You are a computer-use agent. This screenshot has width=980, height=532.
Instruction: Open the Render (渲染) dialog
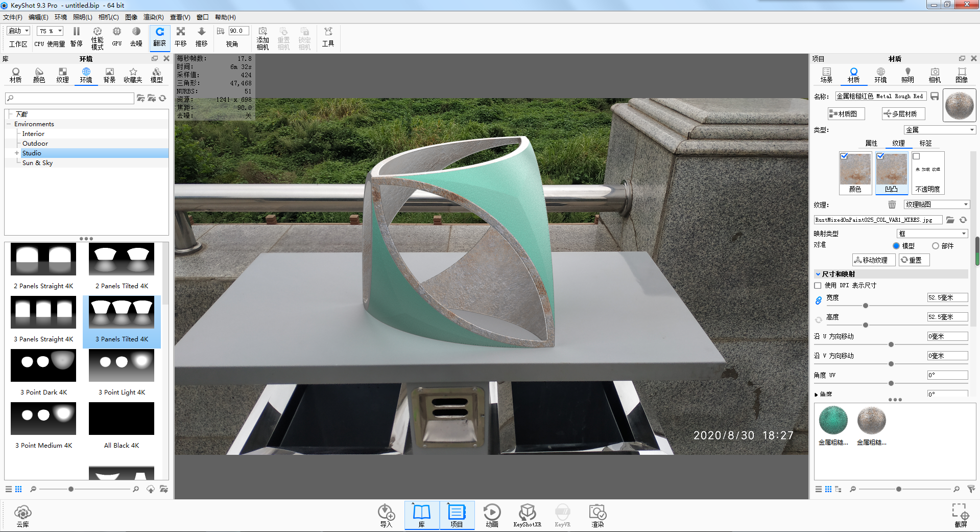(x=597, y=515)
